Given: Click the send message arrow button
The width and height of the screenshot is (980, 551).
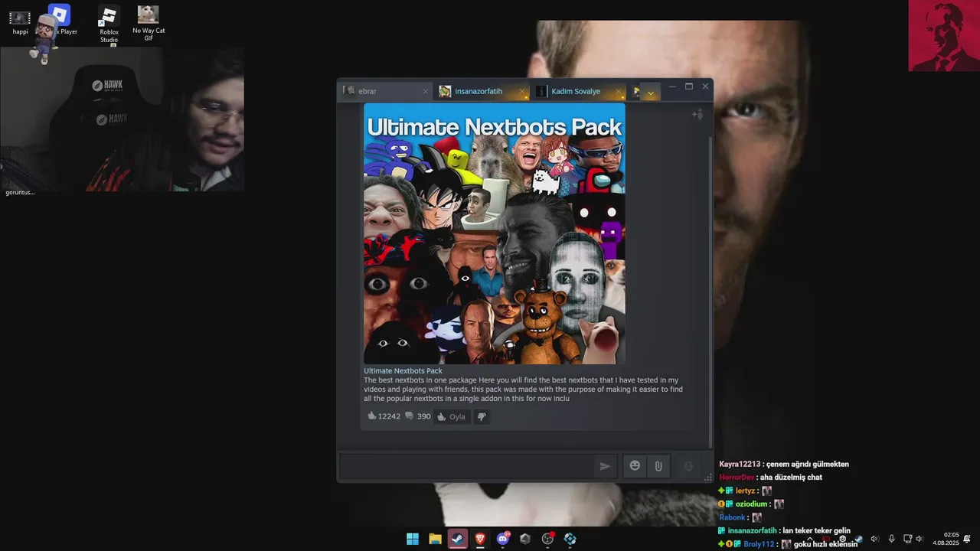Looking at the screenshot, I should point(605,466).
